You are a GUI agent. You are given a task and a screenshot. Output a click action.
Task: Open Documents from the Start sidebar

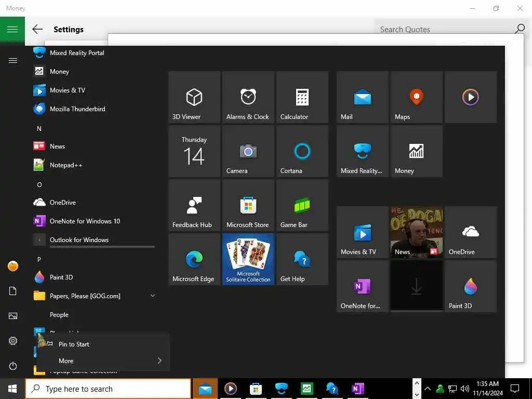pos(13,291)
